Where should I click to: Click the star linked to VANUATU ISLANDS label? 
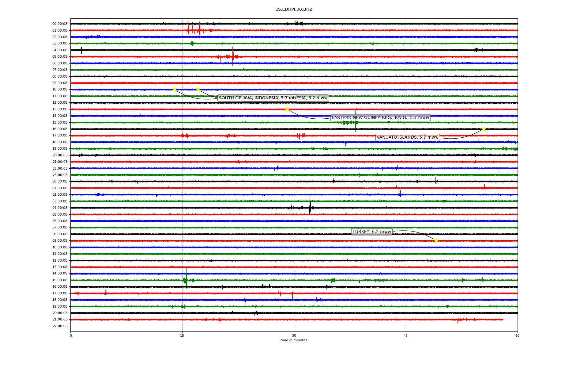click(484, 129)
